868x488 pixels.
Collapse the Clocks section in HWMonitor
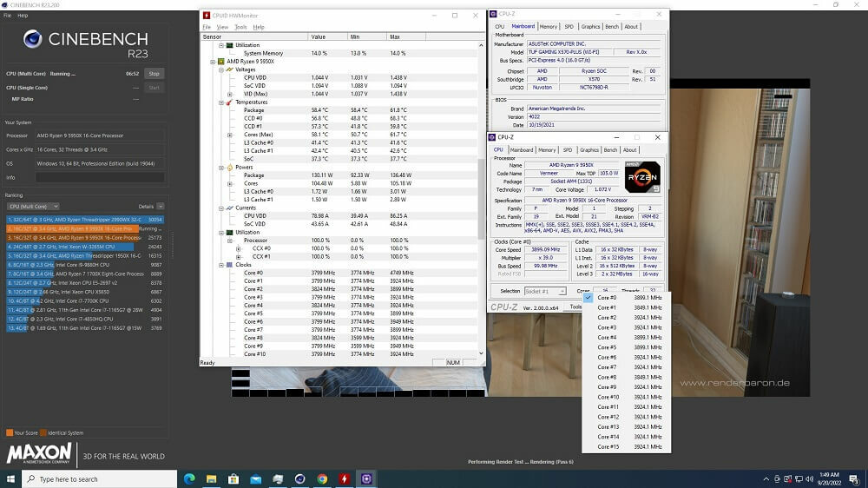tap(221, 265)
